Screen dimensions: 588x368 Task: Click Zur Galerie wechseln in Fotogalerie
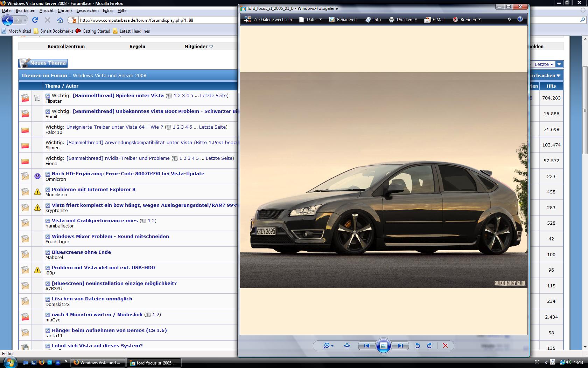(268, 20)
